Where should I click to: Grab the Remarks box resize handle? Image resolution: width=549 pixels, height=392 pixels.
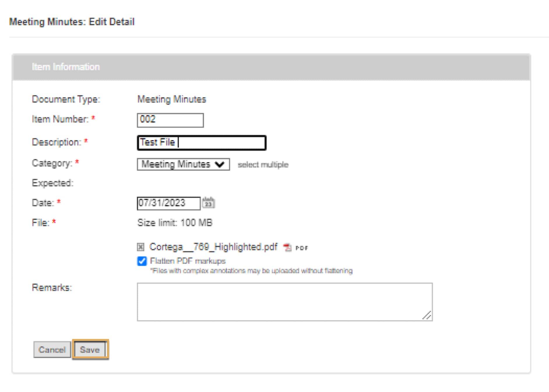[427, 316]
